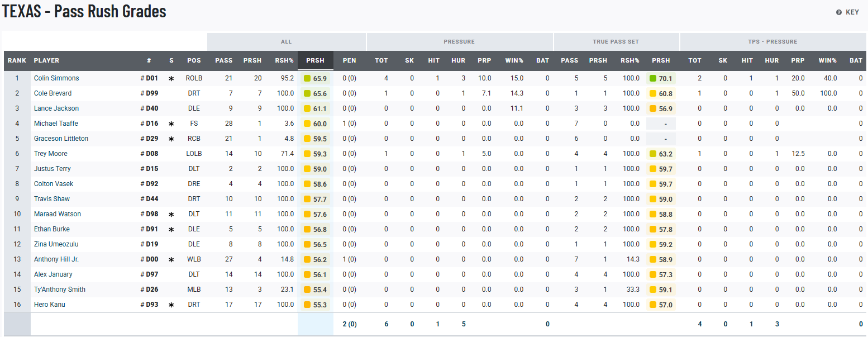
Task: Click the starter asterisk in Graceson Littleton's row
Action: pos(171,139)
